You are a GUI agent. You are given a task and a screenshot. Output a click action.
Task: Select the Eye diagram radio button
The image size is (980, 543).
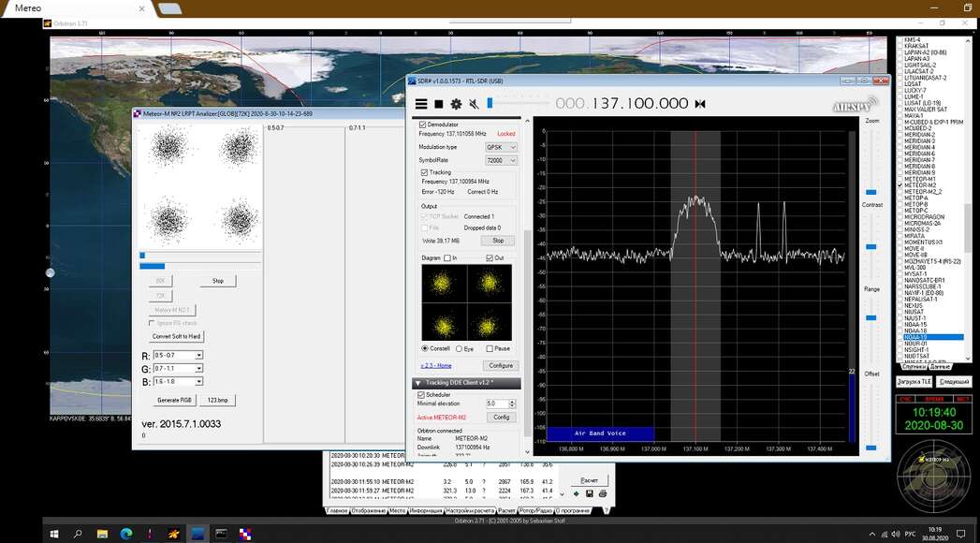460,348
